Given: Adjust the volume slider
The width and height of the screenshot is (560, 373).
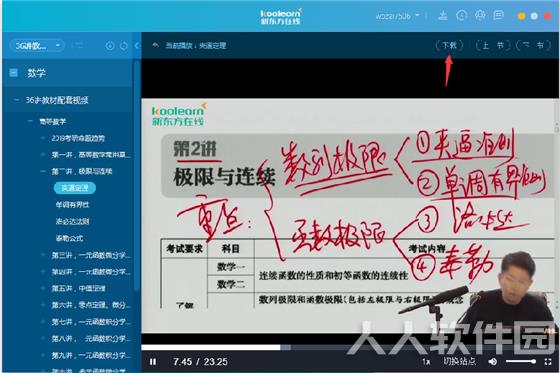Looking at the screenshot, I should coord(521,362).
